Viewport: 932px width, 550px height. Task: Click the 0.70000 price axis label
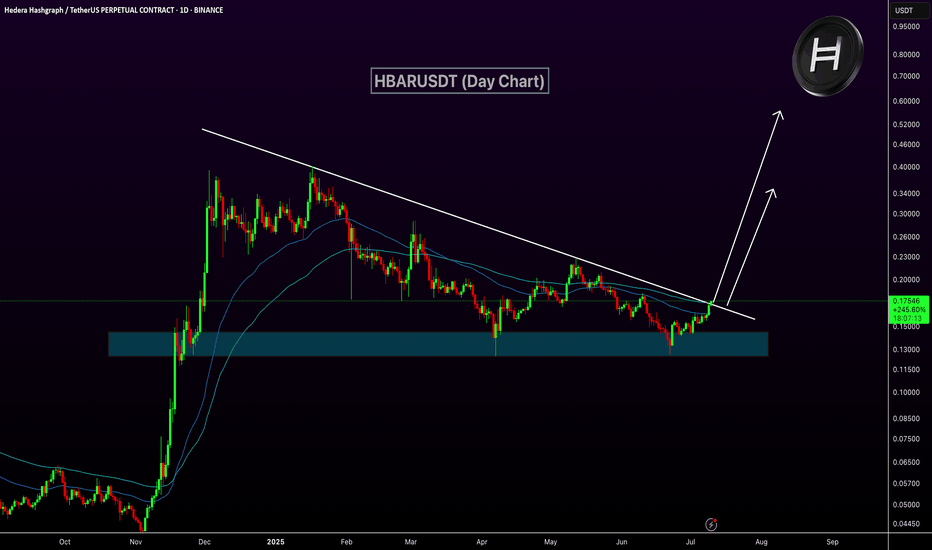pyautogui.click(x=905, y=77)
